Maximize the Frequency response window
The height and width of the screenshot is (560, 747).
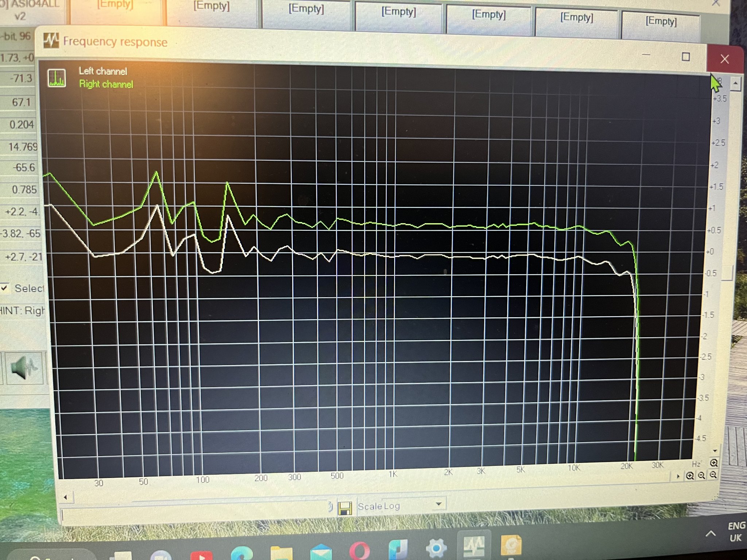click(x=685, y=57)
